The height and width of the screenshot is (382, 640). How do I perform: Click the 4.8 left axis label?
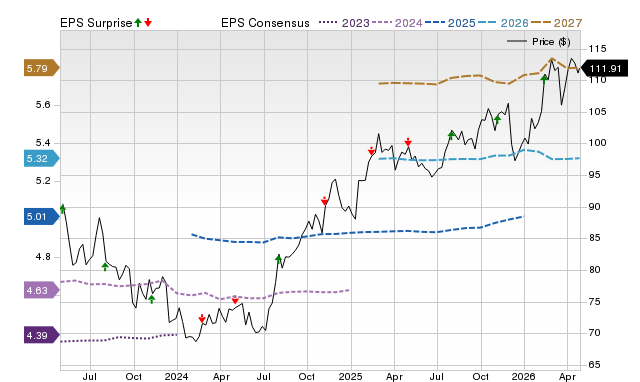coord(43,257)
